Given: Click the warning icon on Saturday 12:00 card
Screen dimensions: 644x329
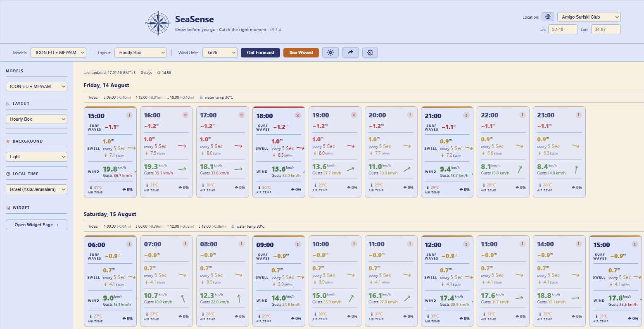Looking at the screenshot, I should pos(466,245).
